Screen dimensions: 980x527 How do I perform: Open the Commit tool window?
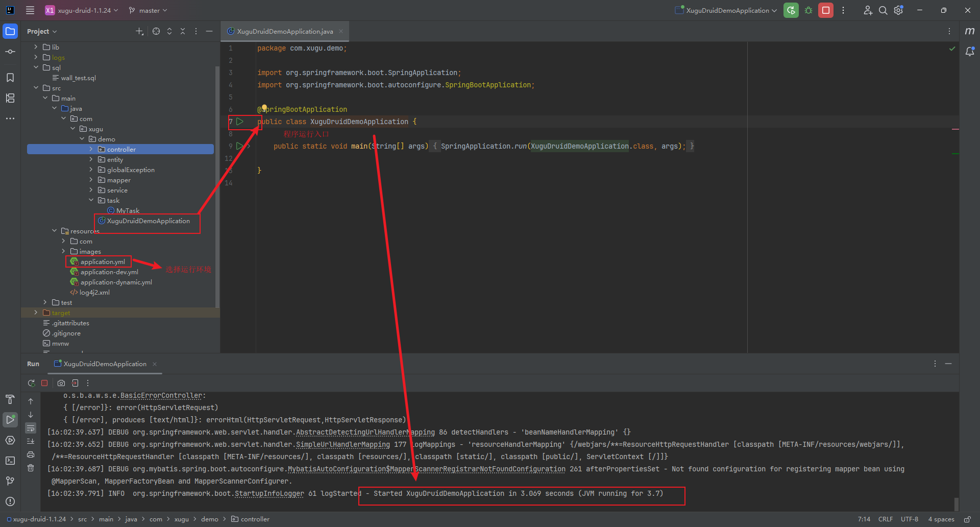click(10, 52)
